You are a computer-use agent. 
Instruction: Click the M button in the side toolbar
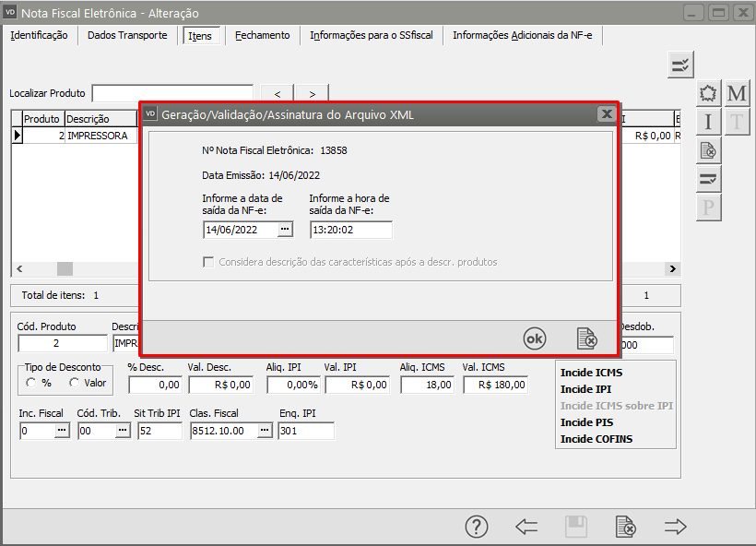(737, 94)
